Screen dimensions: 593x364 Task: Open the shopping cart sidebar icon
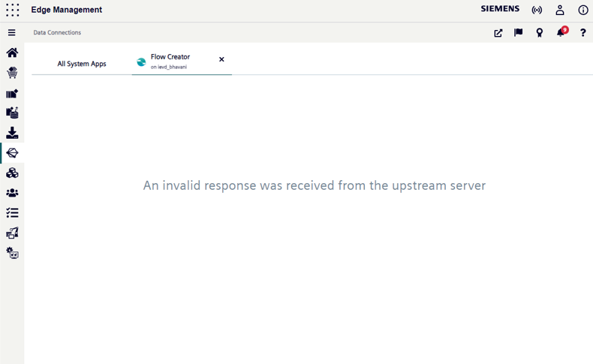(12, 74)
